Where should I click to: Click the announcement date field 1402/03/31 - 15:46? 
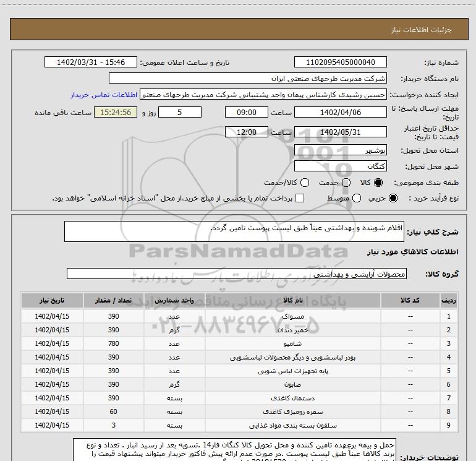pos(91,62)
